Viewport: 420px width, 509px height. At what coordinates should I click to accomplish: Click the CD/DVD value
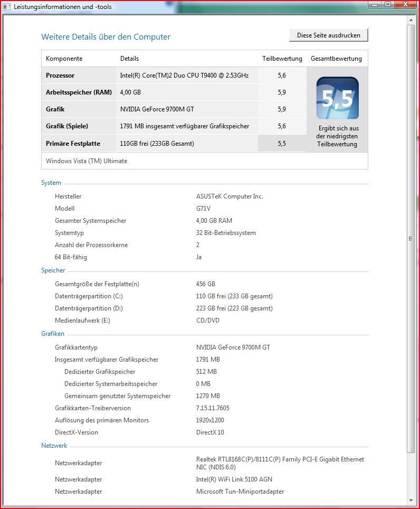click(207, 321)
